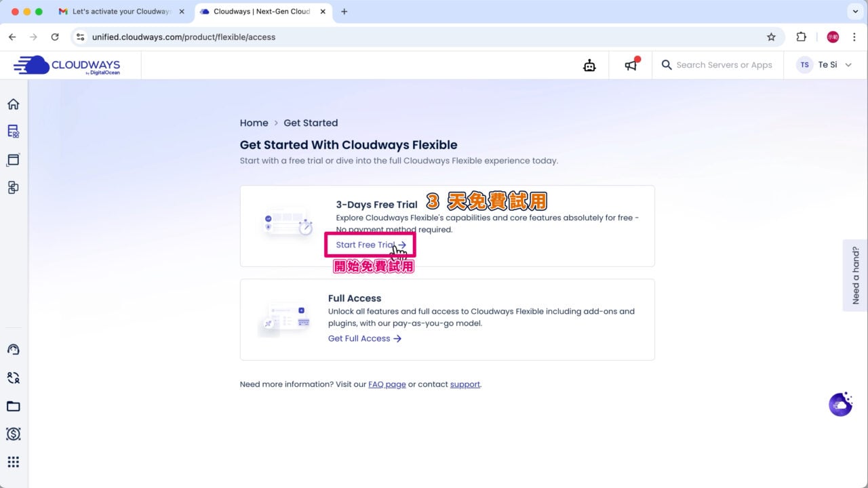Open a new browser tab

[344, 12]
